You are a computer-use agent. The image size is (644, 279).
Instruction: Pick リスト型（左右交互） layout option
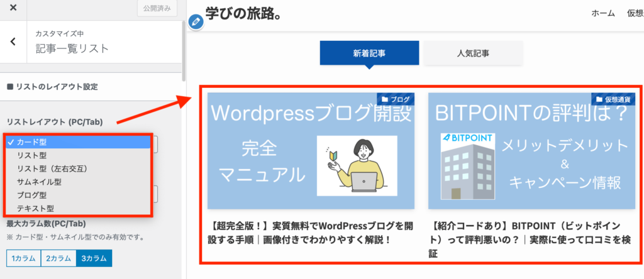(78, 168)
